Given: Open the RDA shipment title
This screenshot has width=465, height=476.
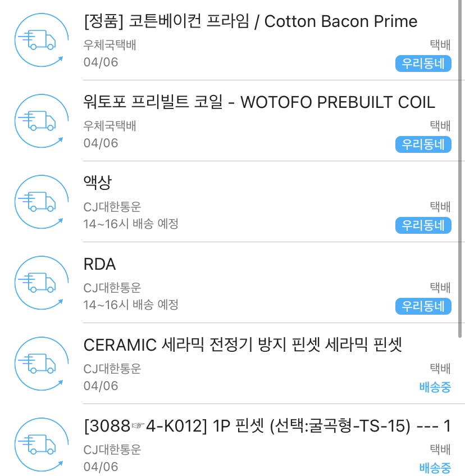Looking at the screenshot, I should click(99, 264).
